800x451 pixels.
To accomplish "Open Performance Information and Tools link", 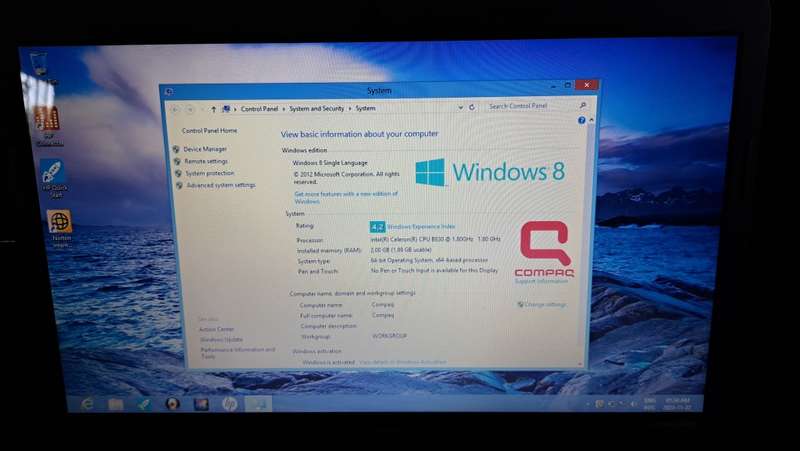I will pyautogui.click(x=238, y=353).
